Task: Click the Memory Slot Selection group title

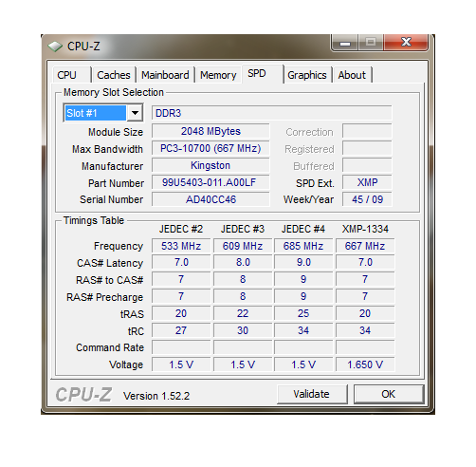Action: click(x=114, y=92)
